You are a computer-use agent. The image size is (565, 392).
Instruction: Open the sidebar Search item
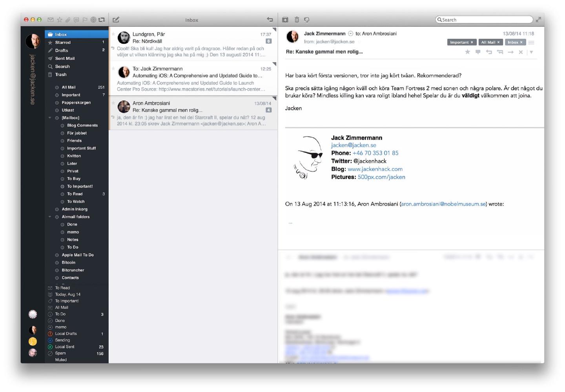pos(77,66)
